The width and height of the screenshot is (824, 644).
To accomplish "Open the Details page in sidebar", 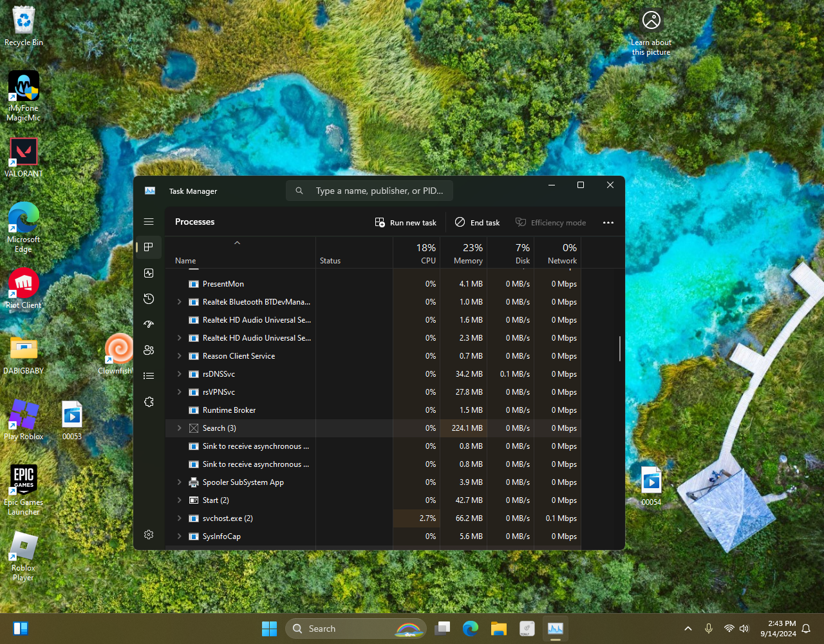I will click(149, 376).
